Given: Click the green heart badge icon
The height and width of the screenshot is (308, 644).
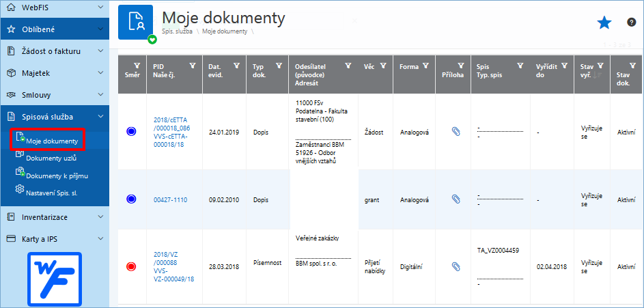Looking at the screenshot, I should tap(152, 40).
